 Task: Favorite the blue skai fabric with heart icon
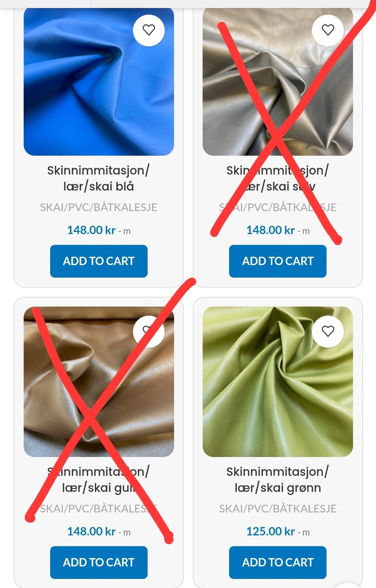coord(149,30)
